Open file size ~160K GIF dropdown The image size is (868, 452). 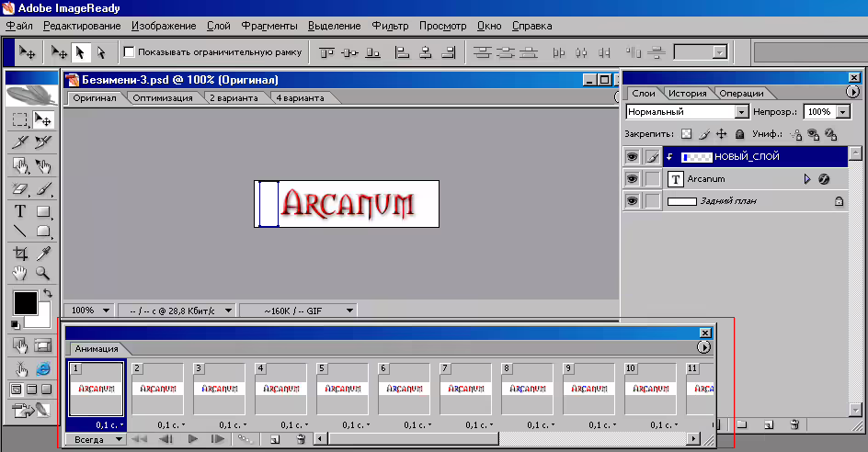[298, 311]
